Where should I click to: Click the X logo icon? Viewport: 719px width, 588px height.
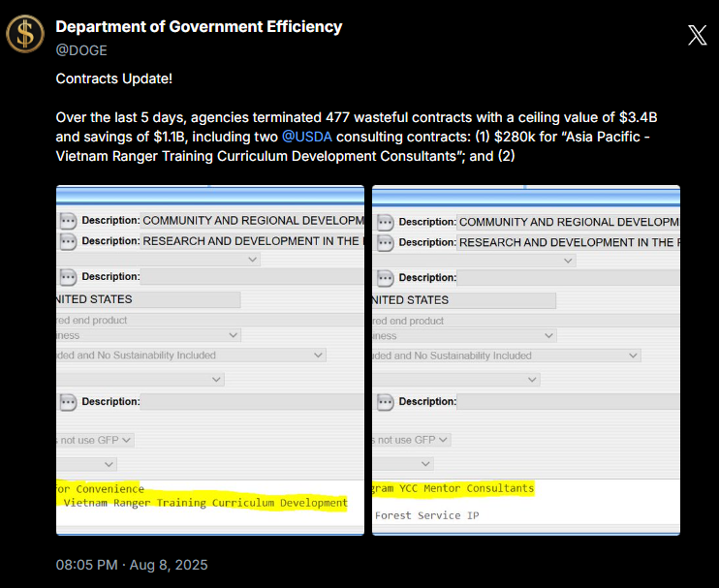point(697,35)
